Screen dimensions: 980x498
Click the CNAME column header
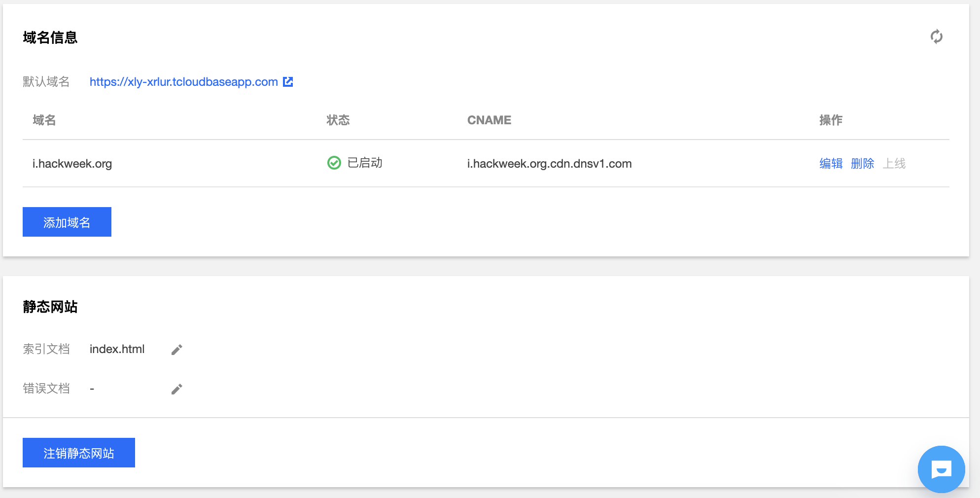click(489, 120)
